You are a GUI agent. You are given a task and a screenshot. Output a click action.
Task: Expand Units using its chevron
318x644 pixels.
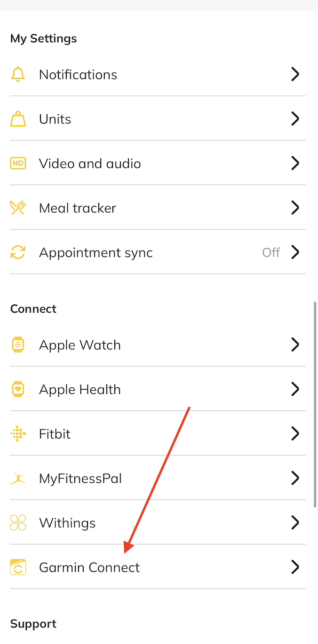click(295, 119)
